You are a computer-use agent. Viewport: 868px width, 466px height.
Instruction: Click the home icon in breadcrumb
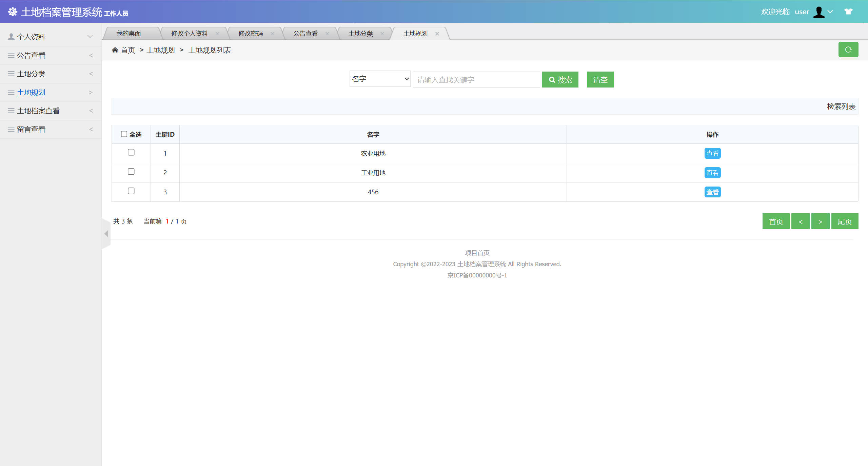click(x=115, y=50)
